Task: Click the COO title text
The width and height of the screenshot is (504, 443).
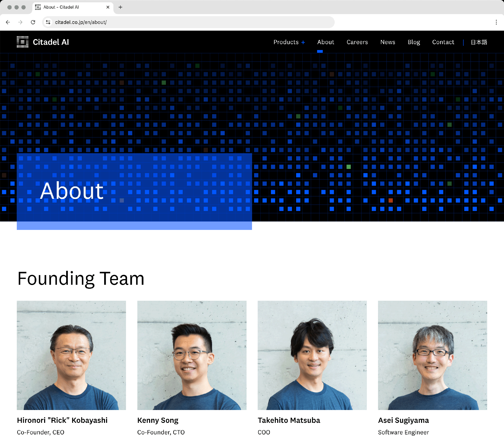Action: pos(264,432)
